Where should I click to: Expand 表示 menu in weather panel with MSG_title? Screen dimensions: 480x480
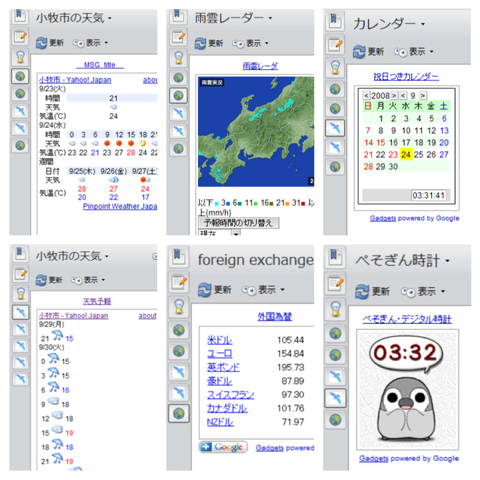pos(91,43)
